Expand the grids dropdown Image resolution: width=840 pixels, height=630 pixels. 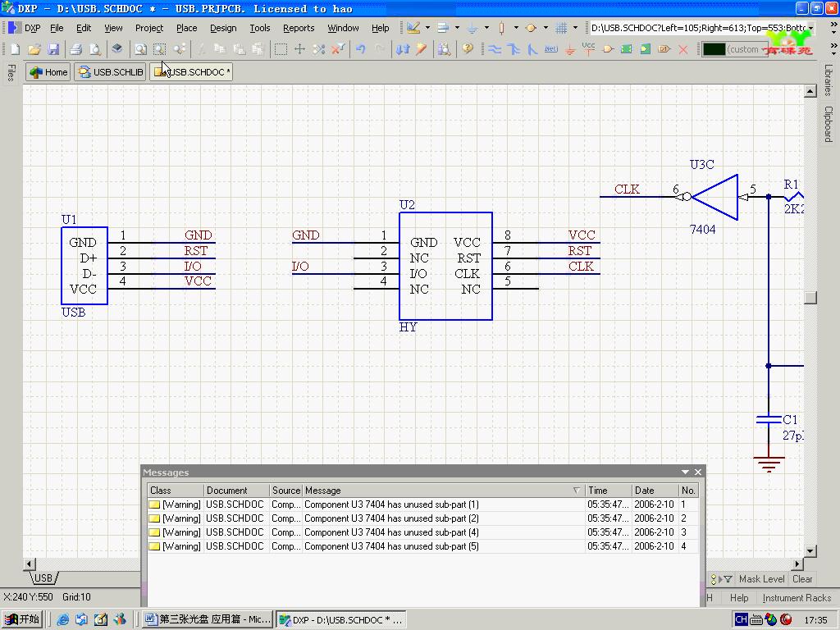(575, 28)
